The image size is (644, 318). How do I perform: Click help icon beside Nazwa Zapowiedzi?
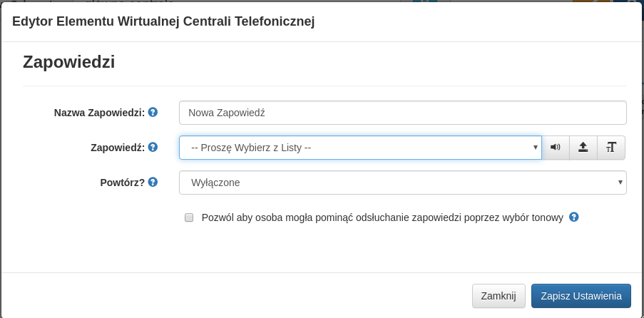153,112
